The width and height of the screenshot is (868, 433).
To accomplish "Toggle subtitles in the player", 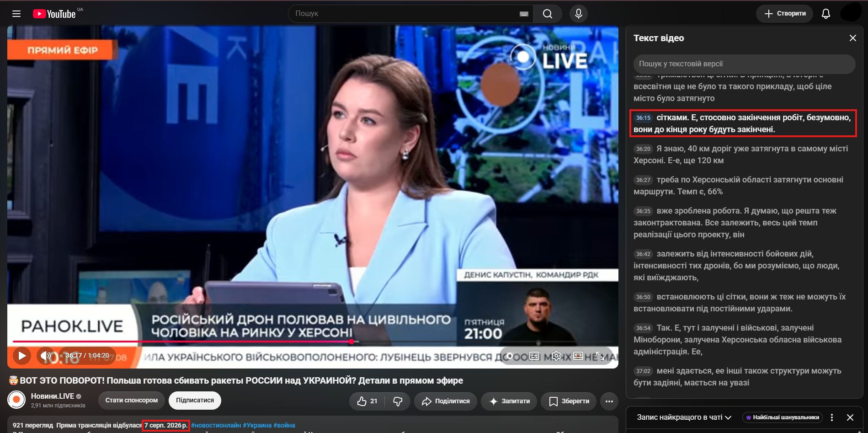I will 534,356.
